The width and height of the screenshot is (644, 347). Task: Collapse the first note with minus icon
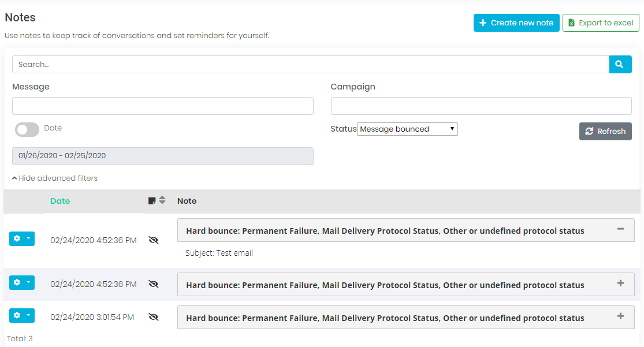pyautogui.click(x=620, y=229)
